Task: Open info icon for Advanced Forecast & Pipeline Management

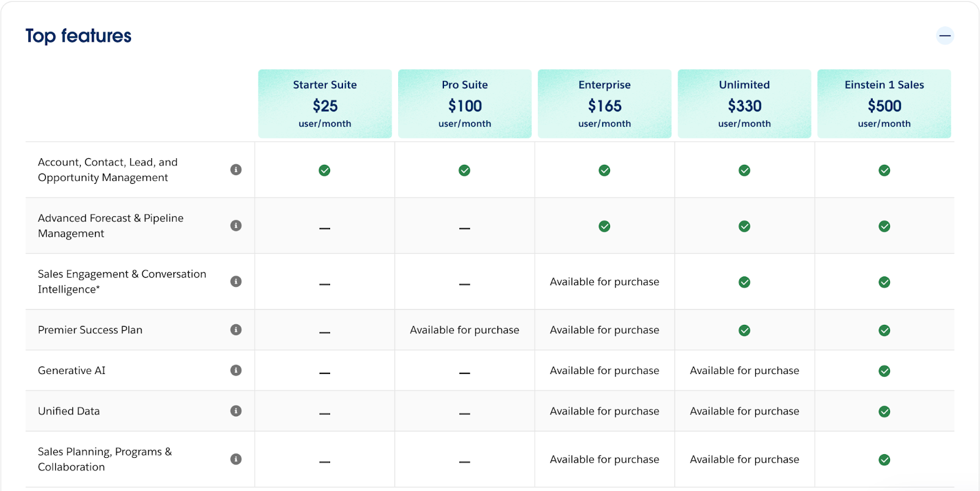Action: point(236,226)
